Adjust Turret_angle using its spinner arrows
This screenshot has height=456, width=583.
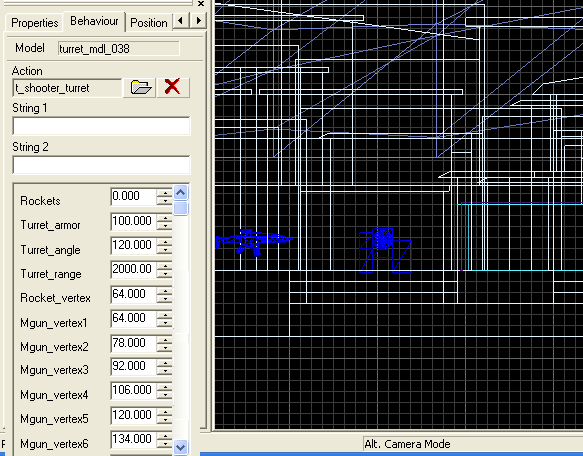pos(165,246)
